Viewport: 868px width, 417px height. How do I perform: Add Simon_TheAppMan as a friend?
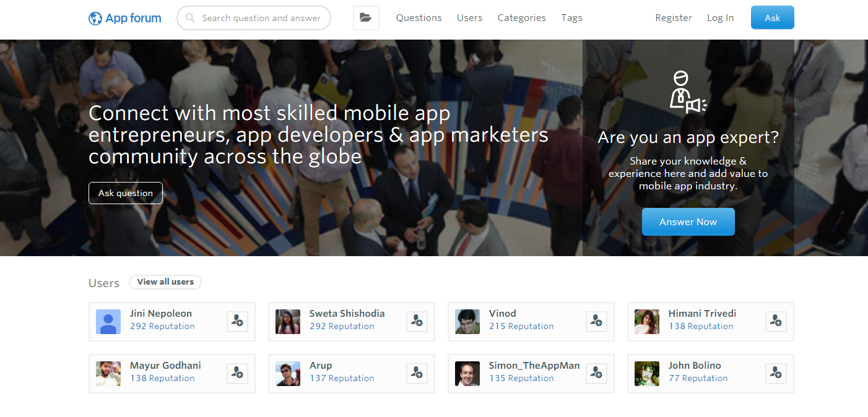(596, 373)
